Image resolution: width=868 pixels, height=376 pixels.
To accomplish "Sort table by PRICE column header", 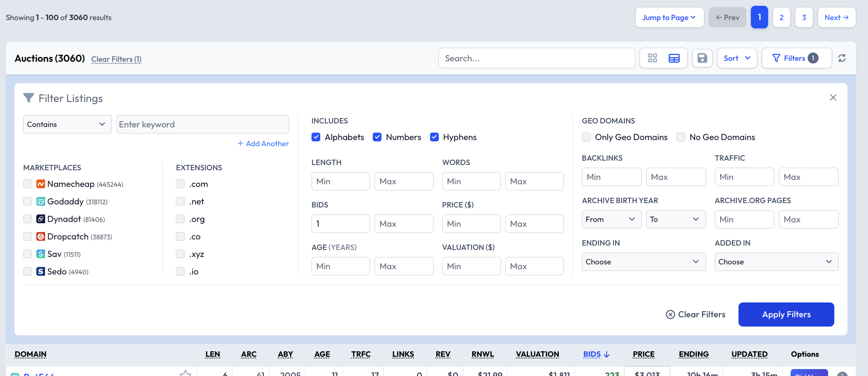I will (644, 354).
